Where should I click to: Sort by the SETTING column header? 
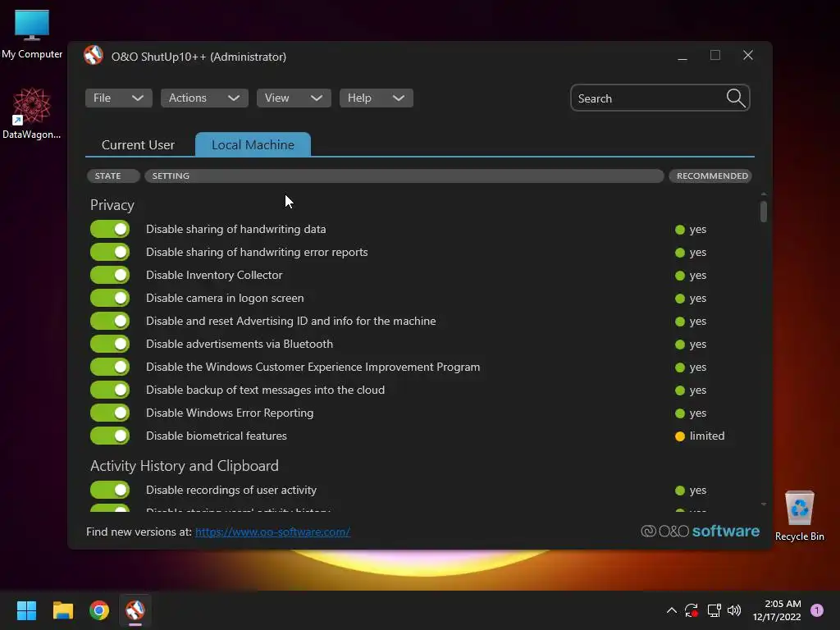404,176
